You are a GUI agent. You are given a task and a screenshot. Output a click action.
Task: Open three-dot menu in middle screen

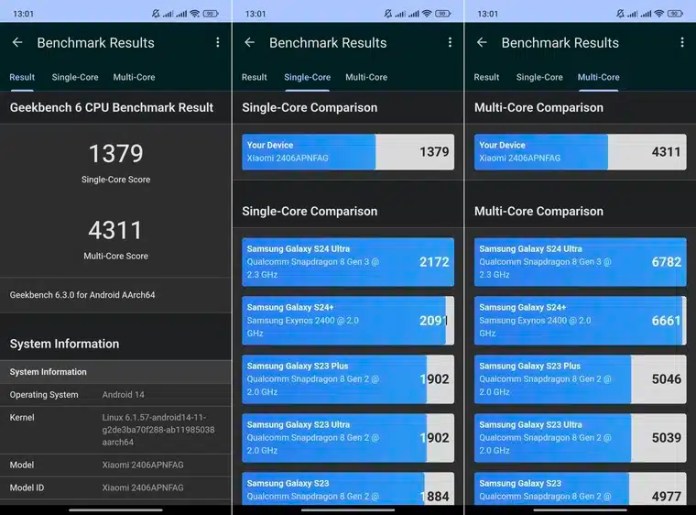pyautogui.click(x=450, y=42)
